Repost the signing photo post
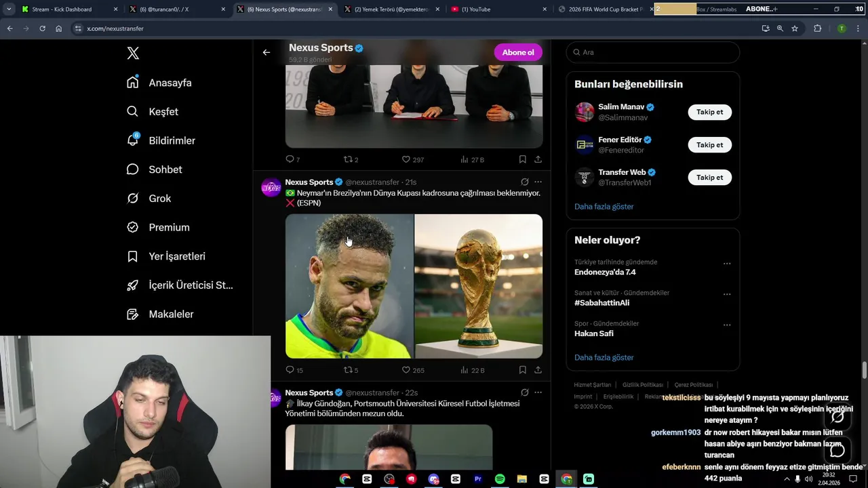The image size is (868, 488). 351,159
